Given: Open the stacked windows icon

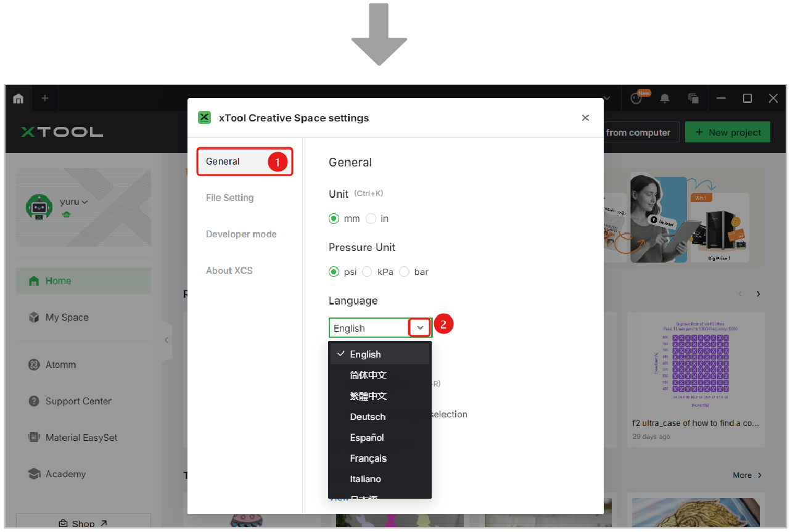Looking at the screenshot, I should coord(694,98).
